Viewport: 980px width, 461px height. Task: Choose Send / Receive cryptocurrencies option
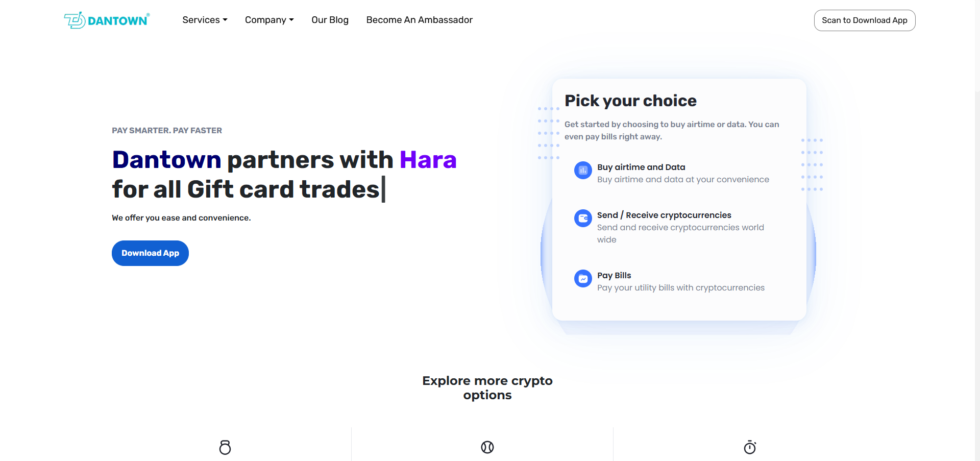pos(664,215)
